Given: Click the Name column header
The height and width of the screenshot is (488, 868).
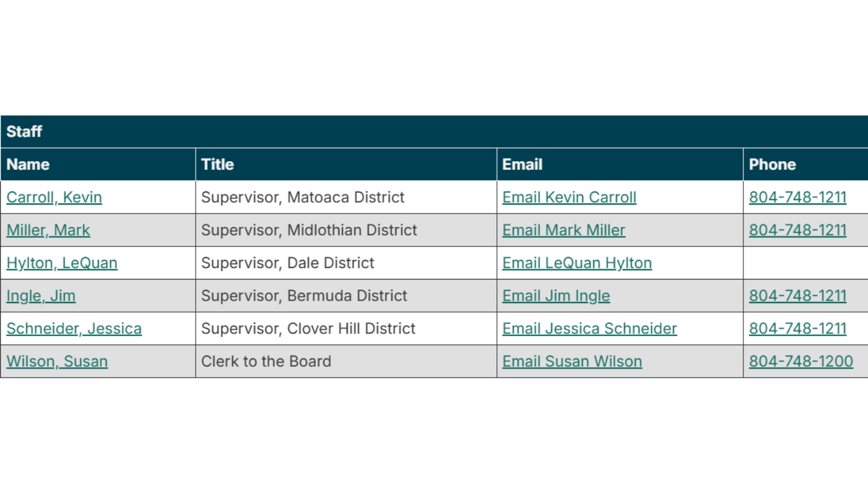Looking at the screenshot, I should [28, 165].
